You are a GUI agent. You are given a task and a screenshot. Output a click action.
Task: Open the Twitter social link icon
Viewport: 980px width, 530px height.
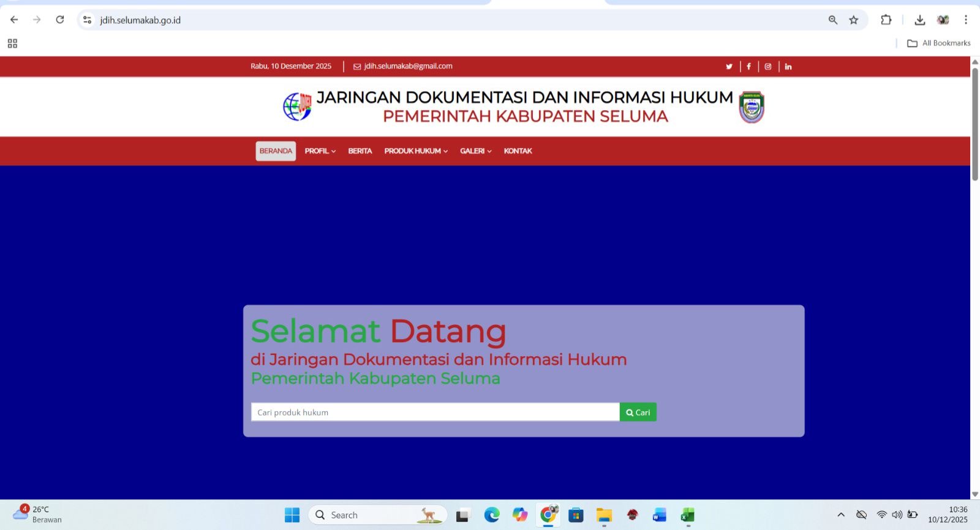[x=729, y=67]
